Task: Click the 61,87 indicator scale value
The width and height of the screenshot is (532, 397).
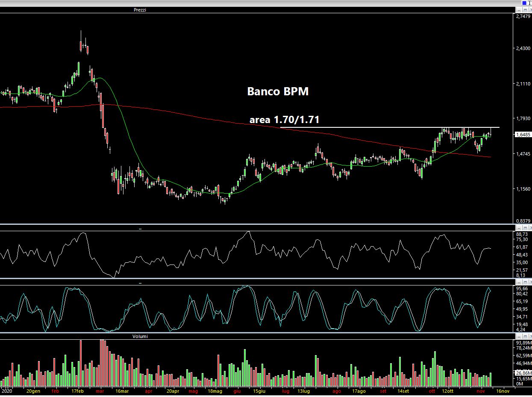Action: 522,247
